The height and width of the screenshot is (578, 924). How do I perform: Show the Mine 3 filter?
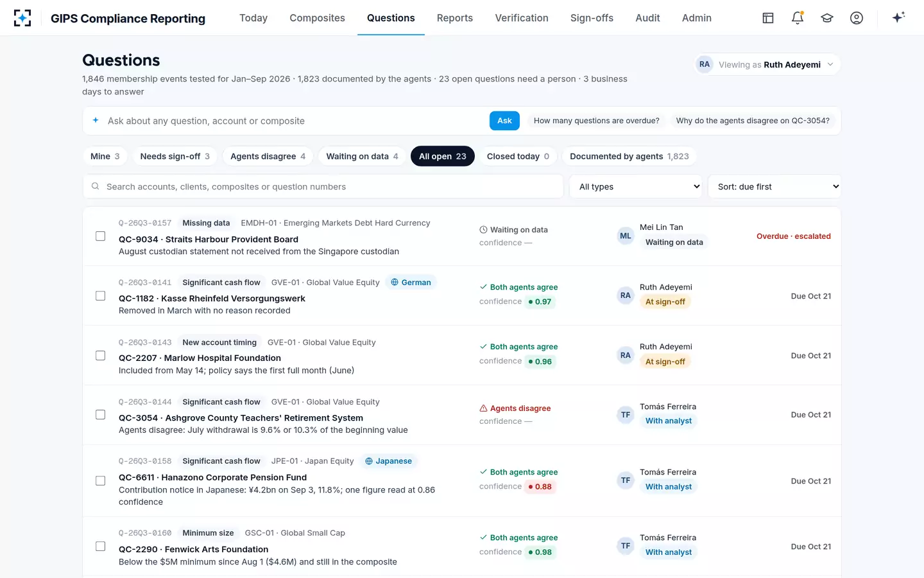click(x=105, y=156)
